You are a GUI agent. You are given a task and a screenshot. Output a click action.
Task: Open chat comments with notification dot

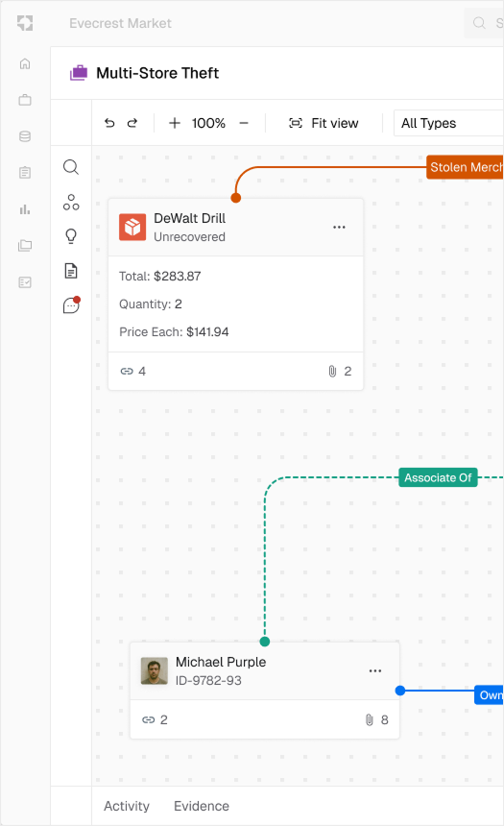(71, 305)
